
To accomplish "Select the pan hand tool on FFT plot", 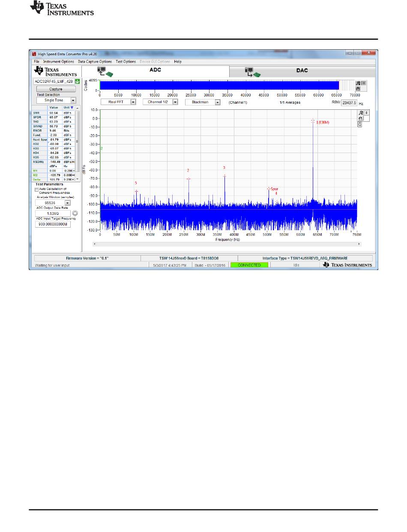I will tap(361, 118).
